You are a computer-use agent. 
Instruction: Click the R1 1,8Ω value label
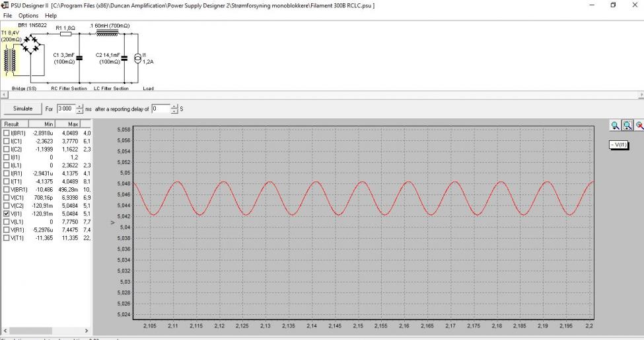(65, 28)
